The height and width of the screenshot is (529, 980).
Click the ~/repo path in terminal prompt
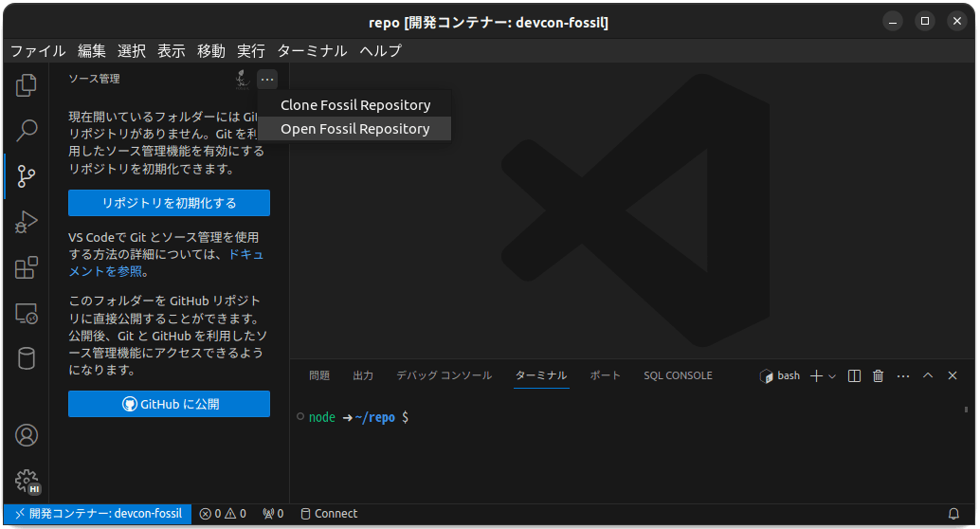pos(375,417)
